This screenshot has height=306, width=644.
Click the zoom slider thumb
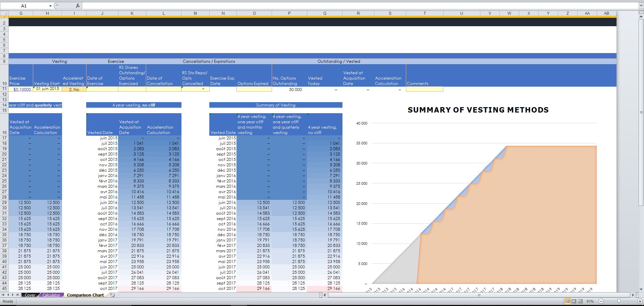click(x=619, y=301)
